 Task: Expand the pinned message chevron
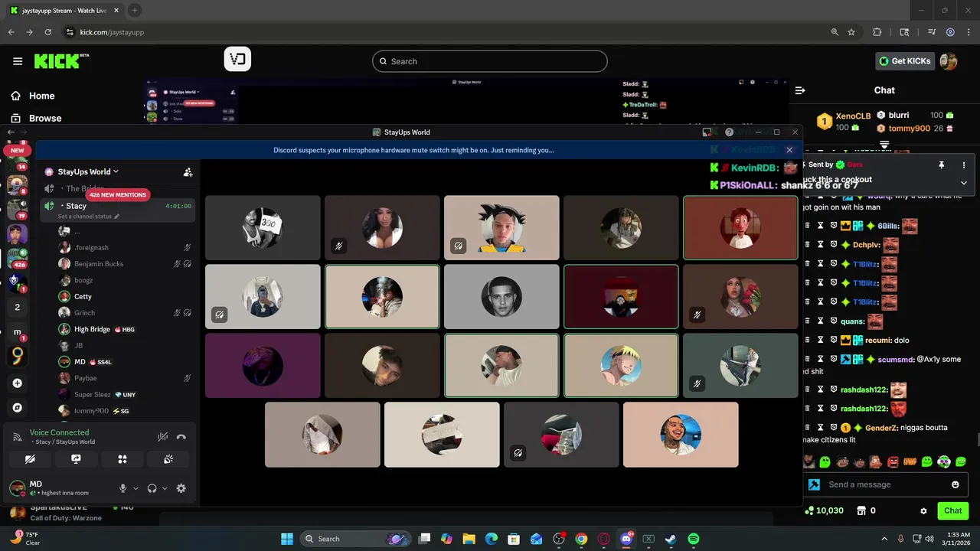tap(964, 183)
